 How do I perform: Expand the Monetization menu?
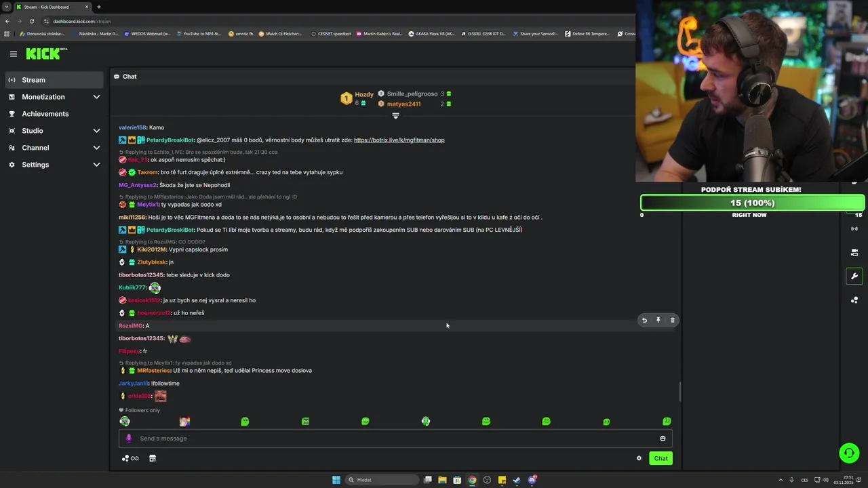54,97
